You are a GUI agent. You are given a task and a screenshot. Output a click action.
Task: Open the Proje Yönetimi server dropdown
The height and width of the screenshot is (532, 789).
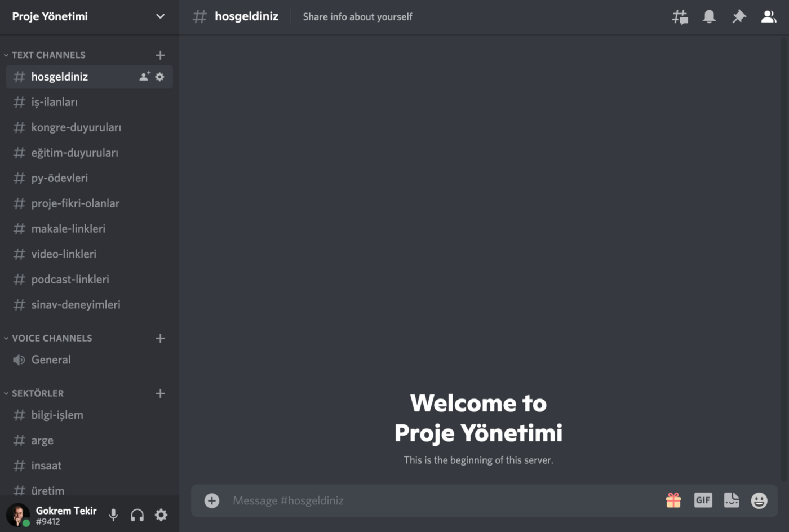pos(160,16)
